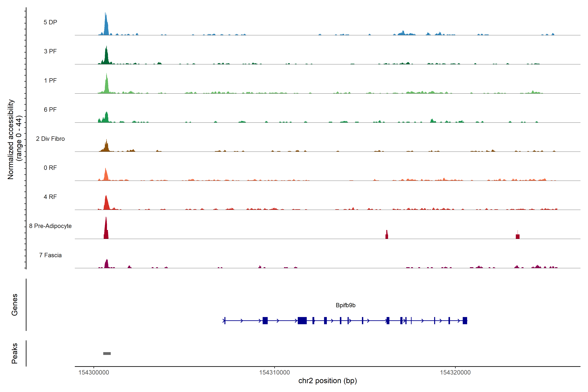This screenshot has height=392, width=588.
Task: Click the 7 Fascia track label
Action: click(x=50, y=255)
